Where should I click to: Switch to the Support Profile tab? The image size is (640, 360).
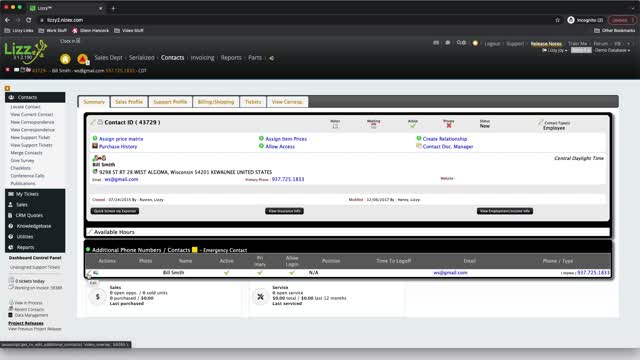170,102
